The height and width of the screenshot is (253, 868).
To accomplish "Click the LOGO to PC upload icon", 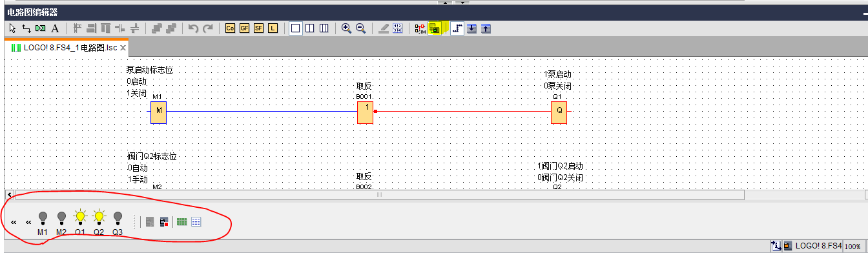I will click(486, 28).
